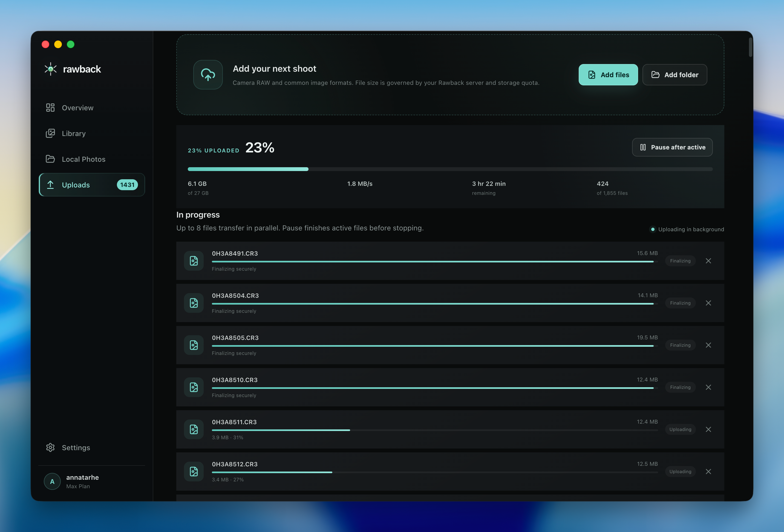Click the In progress heading
Viewport: 784px width, 532px height.
coord(198,215)
